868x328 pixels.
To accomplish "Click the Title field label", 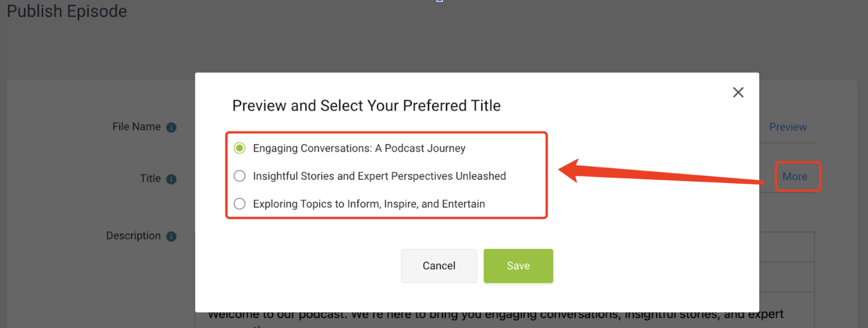I will pos(150,178).
